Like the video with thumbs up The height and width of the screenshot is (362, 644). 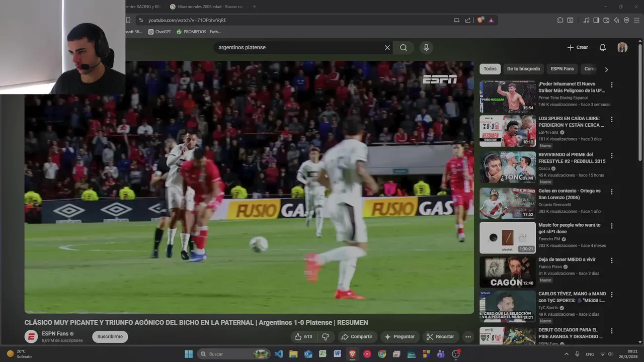pos(303,337)
